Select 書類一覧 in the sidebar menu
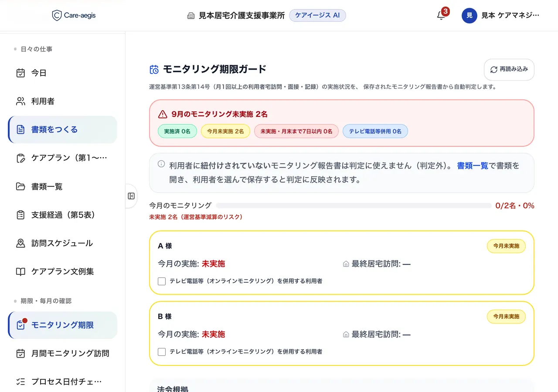 point(62,186)
